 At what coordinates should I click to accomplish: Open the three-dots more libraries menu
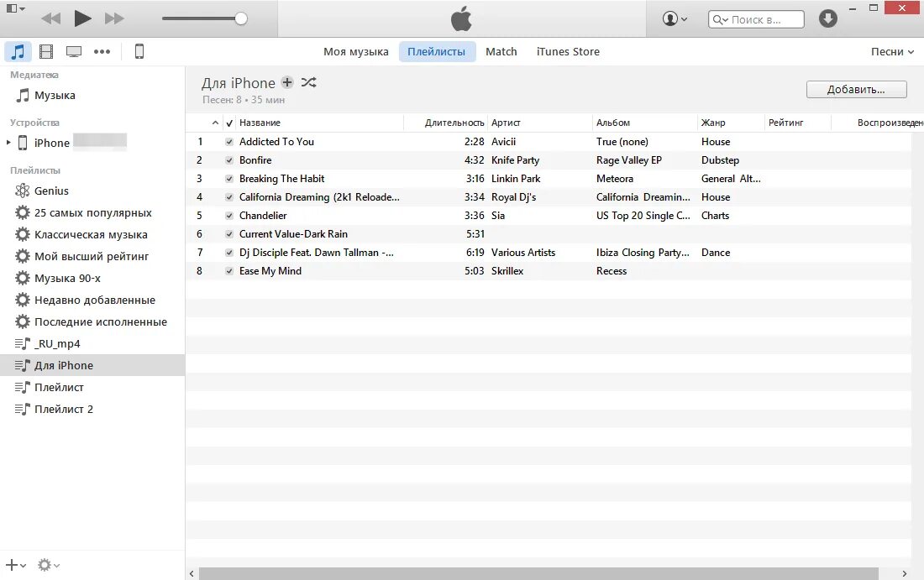pos(102,52)
